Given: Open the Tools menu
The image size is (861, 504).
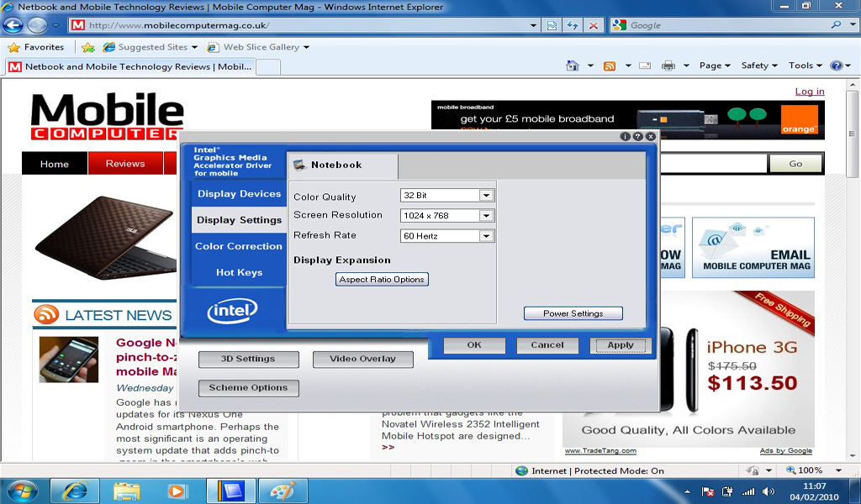Looking at the screenshot, I should click(x=805, y=66).
